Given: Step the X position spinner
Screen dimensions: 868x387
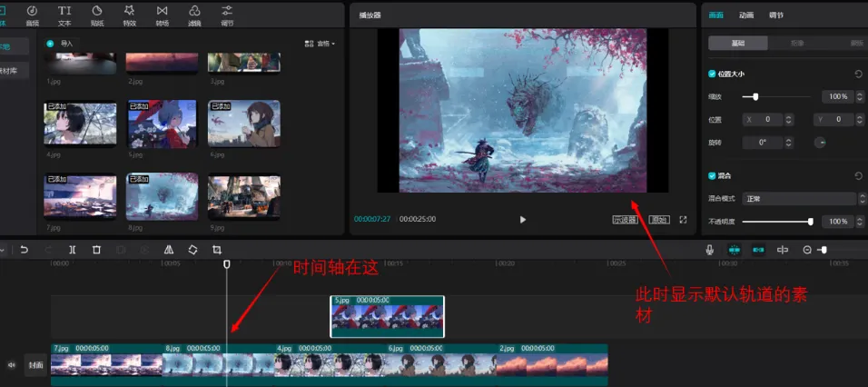Looking at the screenshot, I should pos(789,120).
